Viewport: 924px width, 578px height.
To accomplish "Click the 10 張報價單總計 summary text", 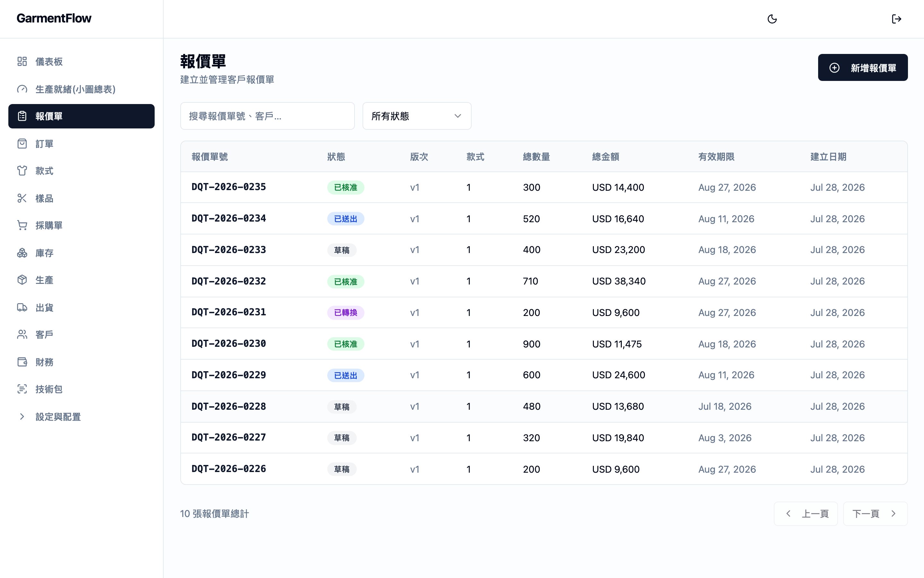I will pos(214,514).
